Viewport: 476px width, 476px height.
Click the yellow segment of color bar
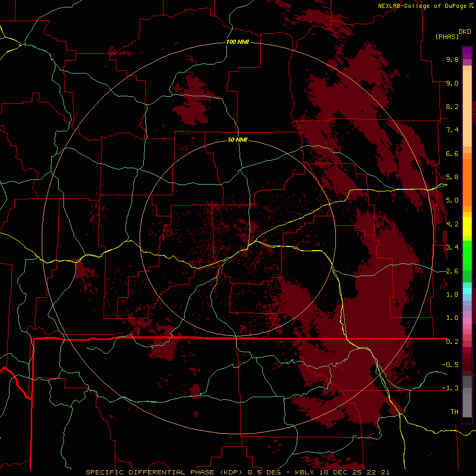[467, 226]
